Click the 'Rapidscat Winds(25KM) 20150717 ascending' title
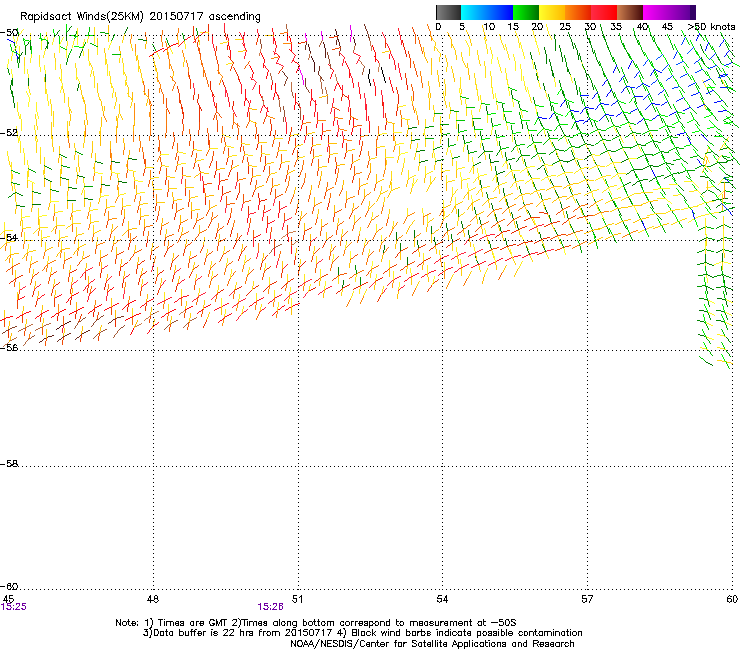The height and width of the screenshot is (650, 740). [140, 17]
